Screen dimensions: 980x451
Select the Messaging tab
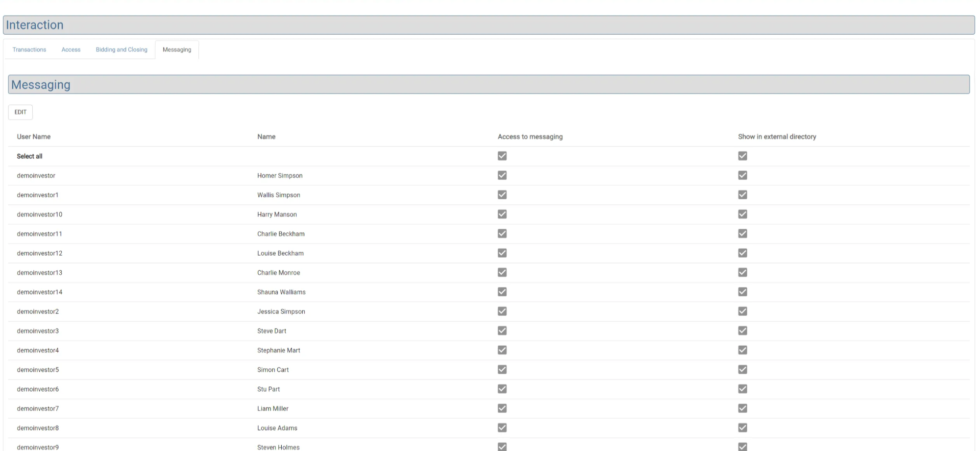pos(177,49)
